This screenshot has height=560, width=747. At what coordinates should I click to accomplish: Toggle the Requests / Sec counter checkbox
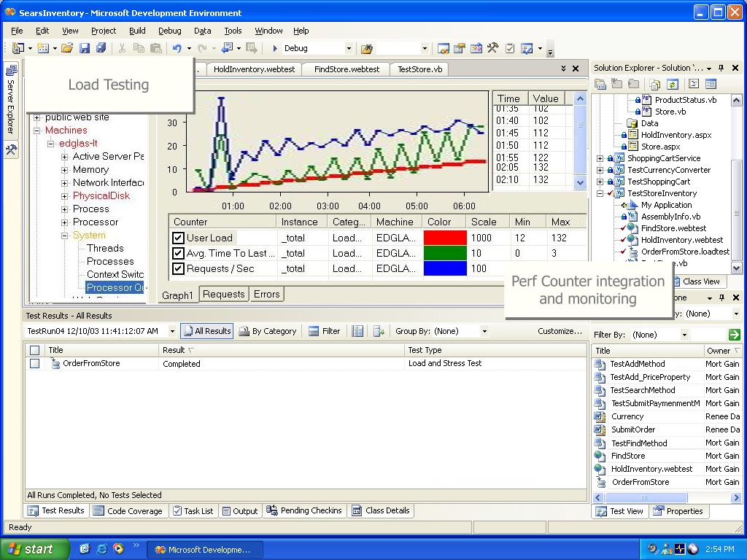click(x=178, y=268)
